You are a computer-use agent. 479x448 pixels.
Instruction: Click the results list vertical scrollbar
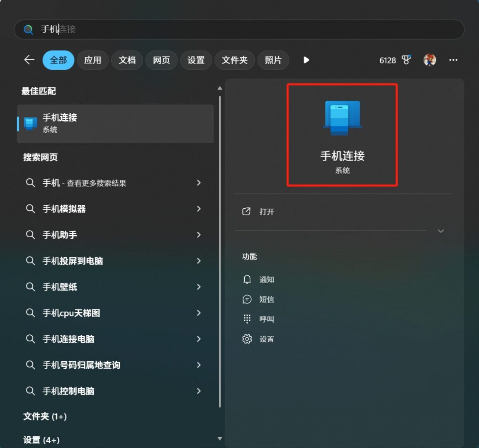[x=220, y=251]
